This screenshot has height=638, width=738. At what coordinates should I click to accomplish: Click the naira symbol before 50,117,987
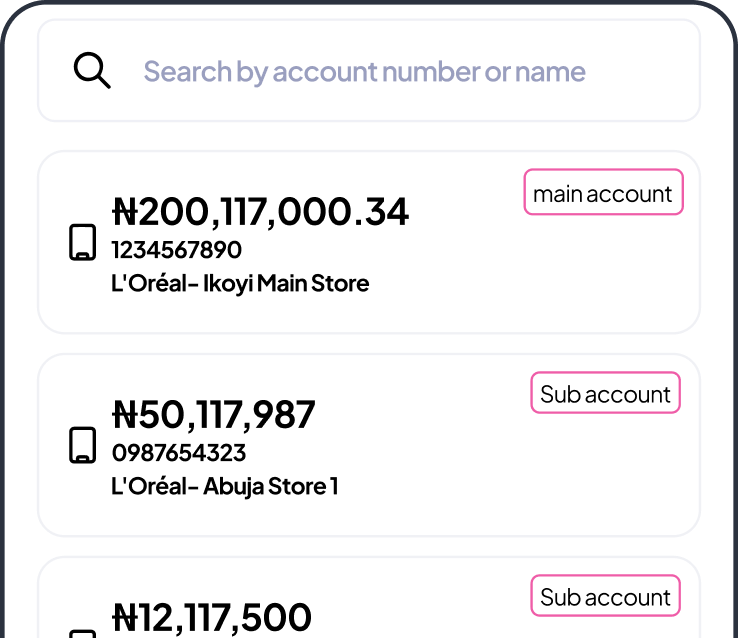[124, 414]
